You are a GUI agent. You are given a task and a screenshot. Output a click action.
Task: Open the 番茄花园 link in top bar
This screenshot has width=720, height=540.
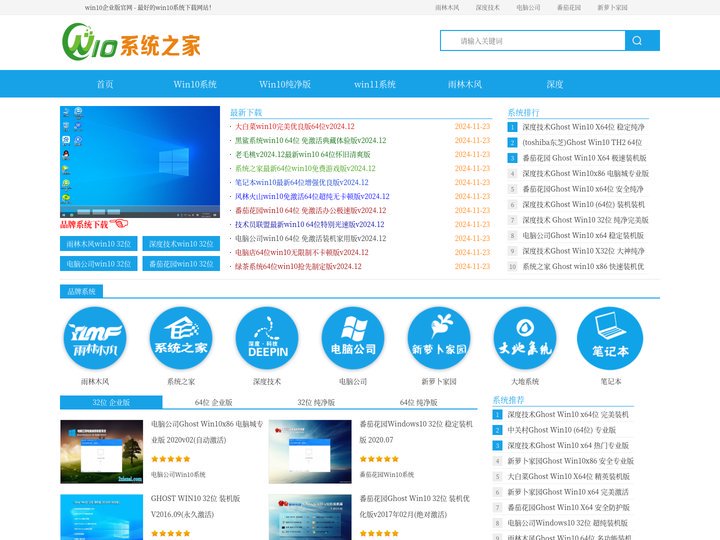tap(568, 7)
